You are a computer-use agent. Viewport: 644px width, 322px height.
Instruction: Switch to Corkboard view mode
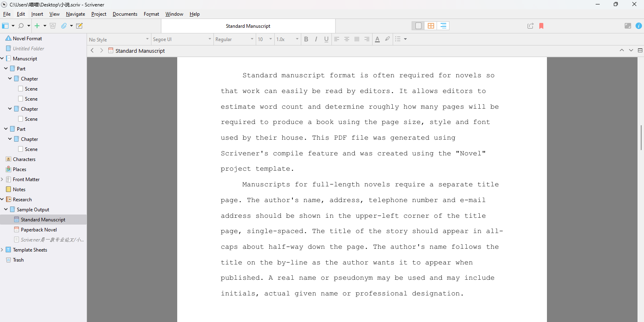coord(431,26)
